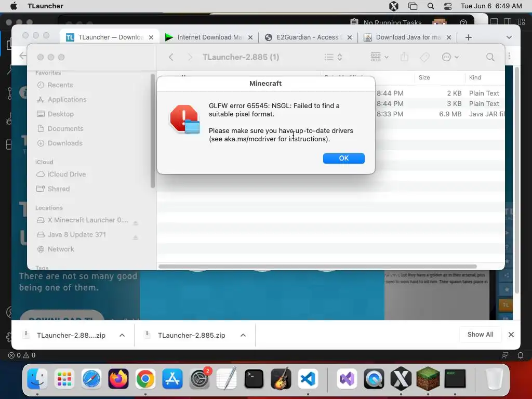Open Visual Studio Code from the dock
This screenshot has height=399, width=532.
pos(308,379)
